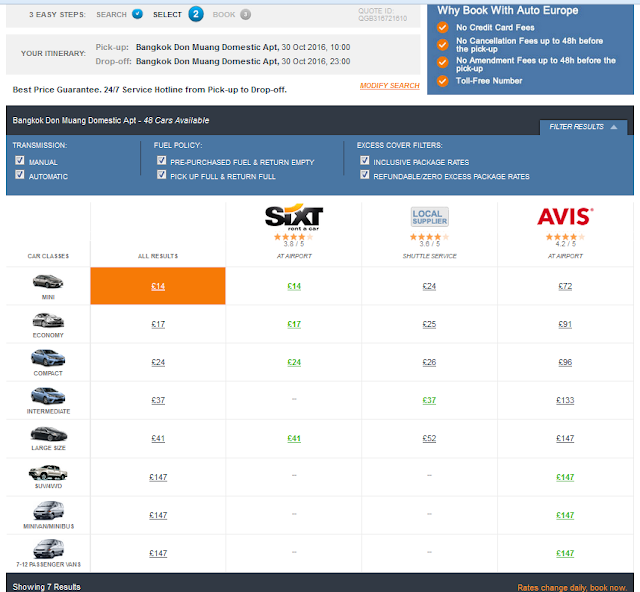The width and height of the screenshot is (640, 592).
Task: Open all results Minivan/Minibus €147 price
Action: 158,515
